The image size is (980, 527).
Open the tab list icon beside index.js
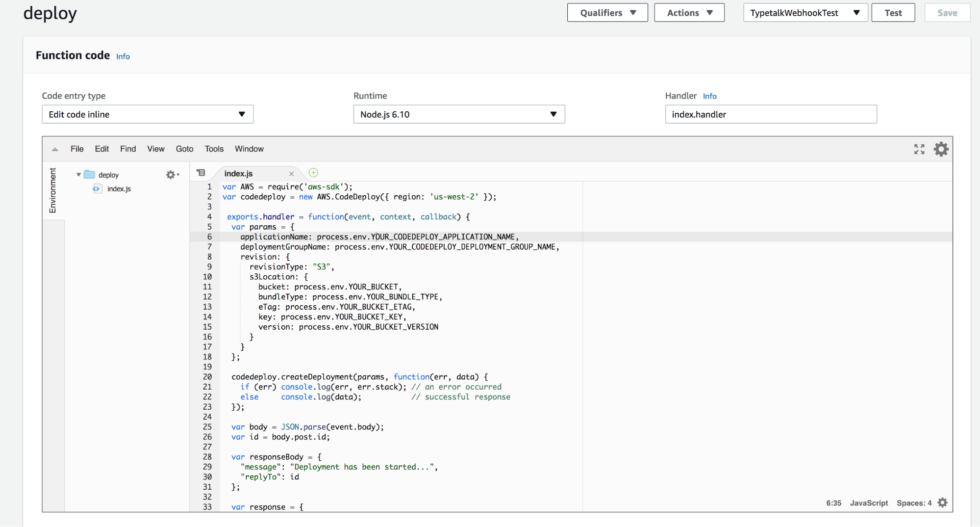[201, 173]
